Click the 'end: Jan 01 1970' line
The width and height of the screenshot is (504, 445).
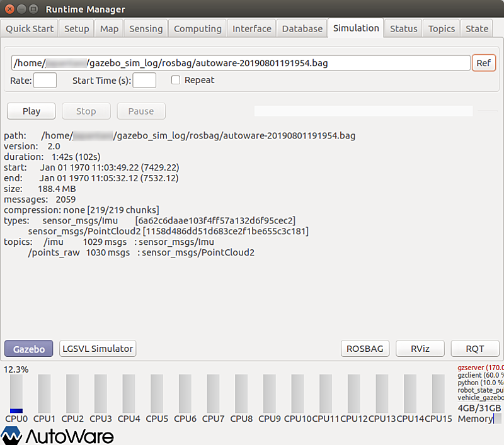coord(91,178)
